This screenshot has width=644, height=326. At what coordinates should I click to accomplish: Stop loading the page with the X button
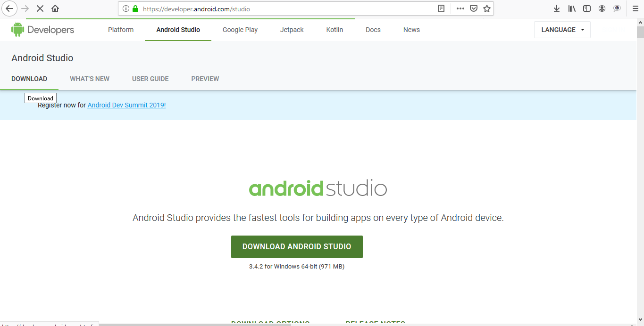(41, 8)
